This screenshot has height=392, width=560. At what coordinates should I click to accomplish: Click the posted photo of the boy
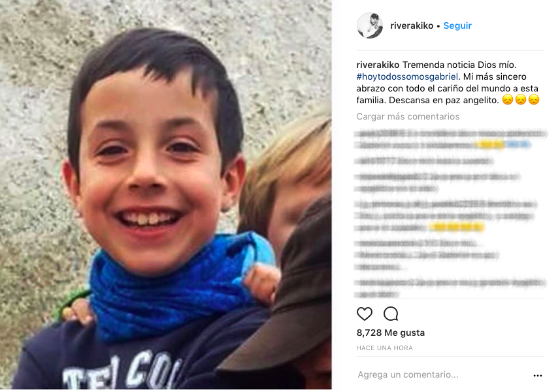coord(166,195)
